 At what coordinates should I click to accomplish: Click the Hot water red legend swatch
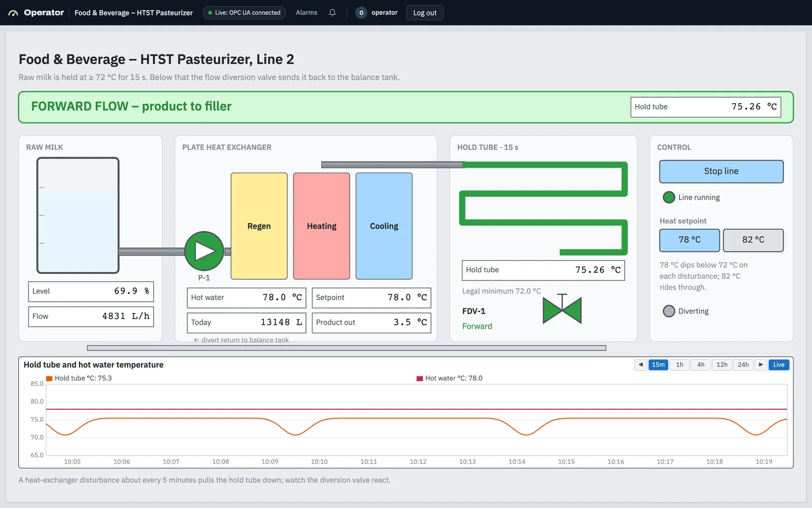tap(420, 378)
